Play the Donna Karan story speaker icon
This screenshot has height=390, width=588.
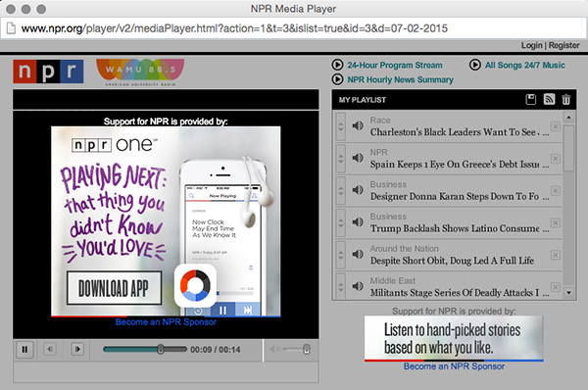[x=358, y=190]
